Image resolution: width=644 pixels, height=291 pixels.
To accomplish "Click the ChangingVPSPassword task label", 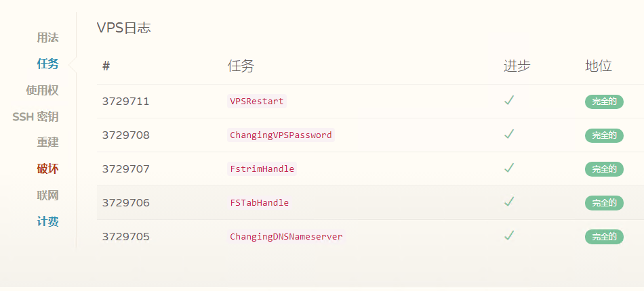I will tap(281, 135).
